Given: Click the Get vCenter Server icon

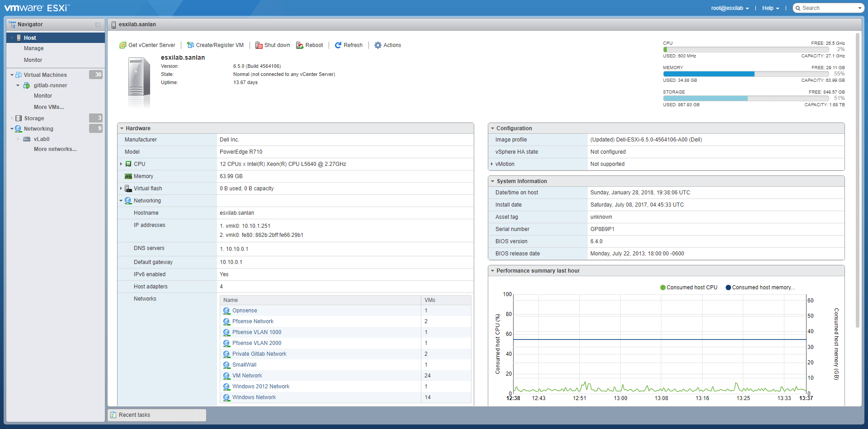Looking at the screenshot, I should click(x=123, y=45).
